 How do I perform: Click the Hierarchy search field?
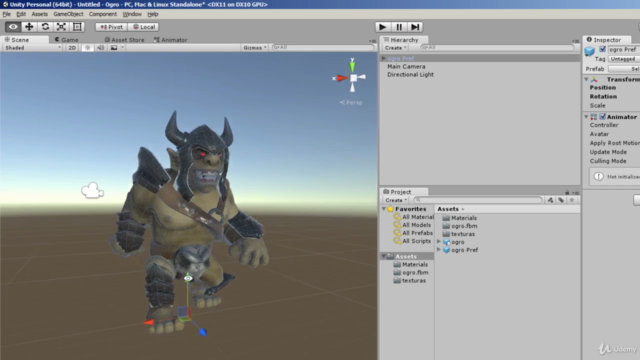point(497,48)
